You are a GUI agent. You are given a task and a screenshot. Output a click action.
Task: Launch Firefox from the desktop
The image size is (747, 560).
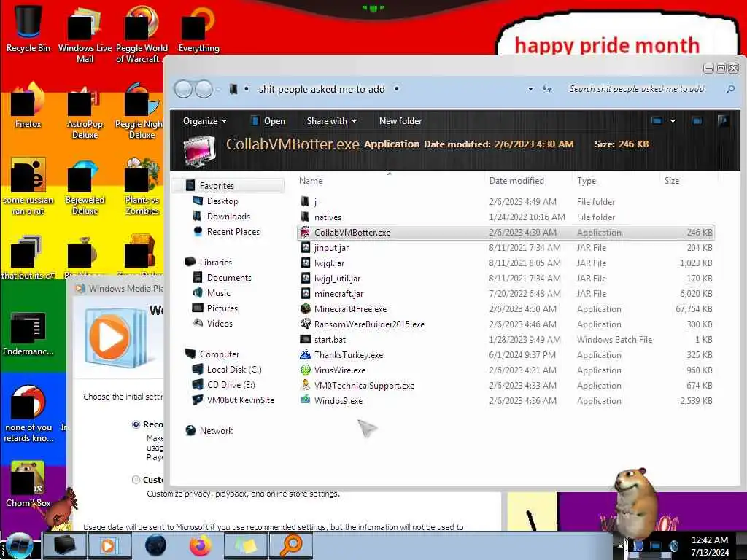(x=28, y=106)
